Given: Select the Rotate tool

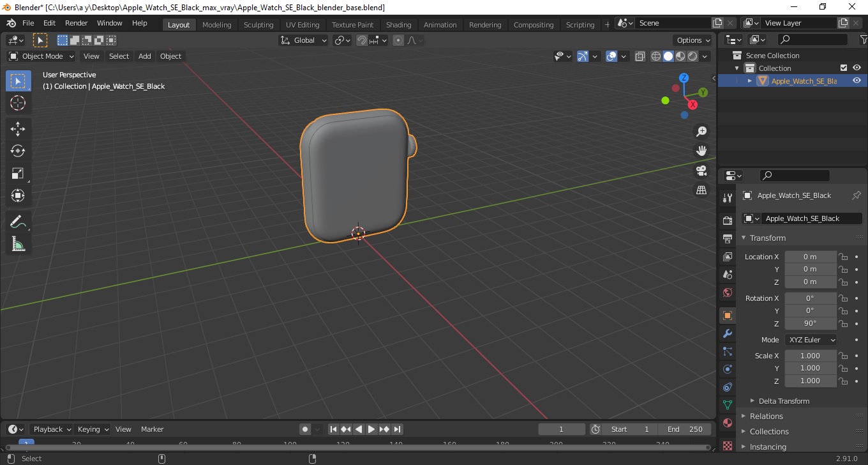Looking at the screenshot, I should click(18, 151).
